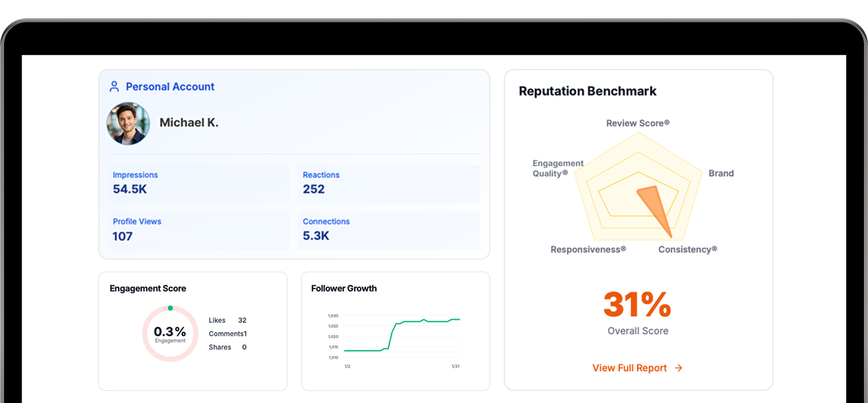Click Michael K.'s avatar photo
The width and height of the screenshot is (868, 403).
coord(128,123)
